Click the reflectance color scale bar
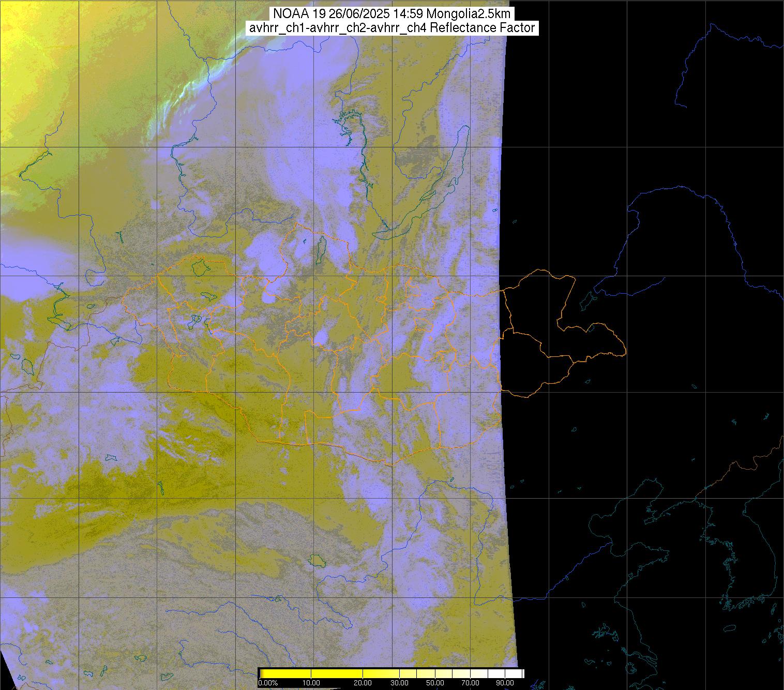Viewport: 784px width, 690px height. click(391, 672)
